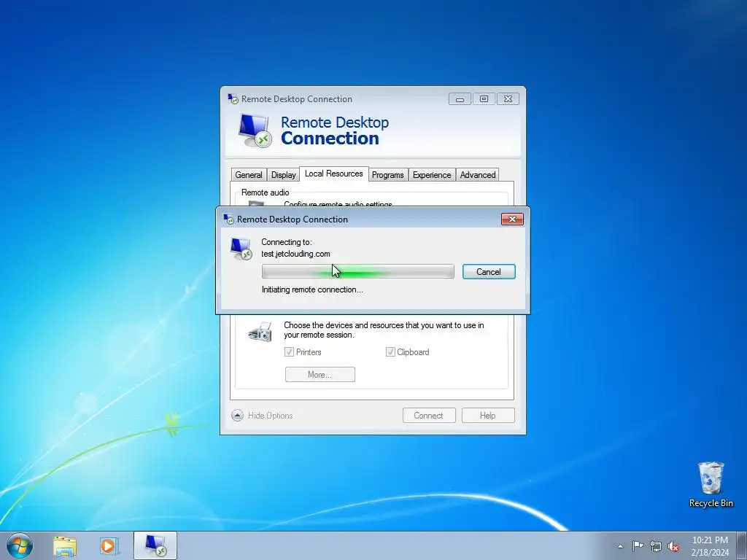Viewport: 747px width, 560px height.
Task: Launch Windows Media Player from taskbar
Action: (109, 545)
